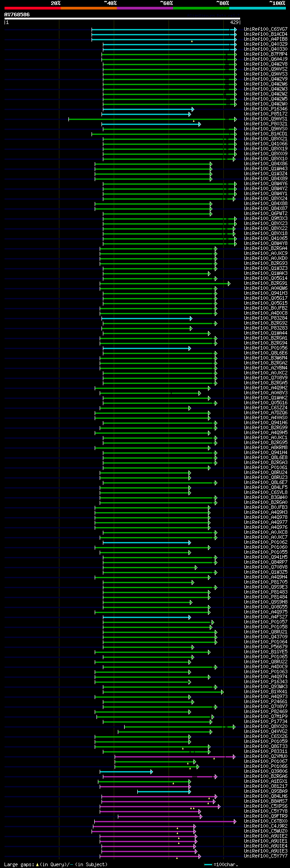Open the UniRef100_A7DZQ6 hit
This screenshot has width=290, height=868.
[266, 412]
